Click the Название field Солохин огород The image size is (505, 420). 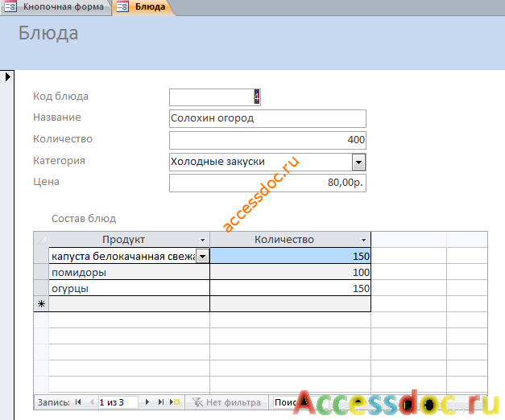tap(267, 118)
